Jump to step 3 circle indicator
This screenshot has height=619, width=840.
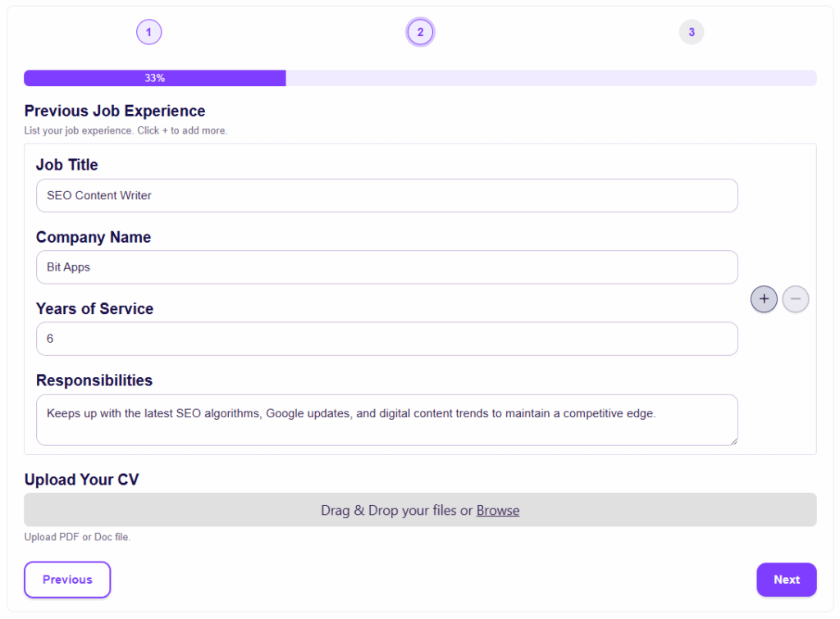point(692,33)
